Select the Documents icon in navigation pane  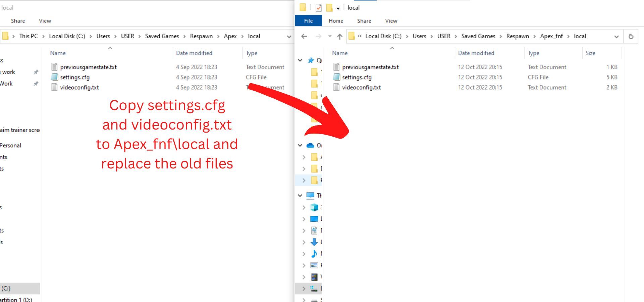[314, 230]
